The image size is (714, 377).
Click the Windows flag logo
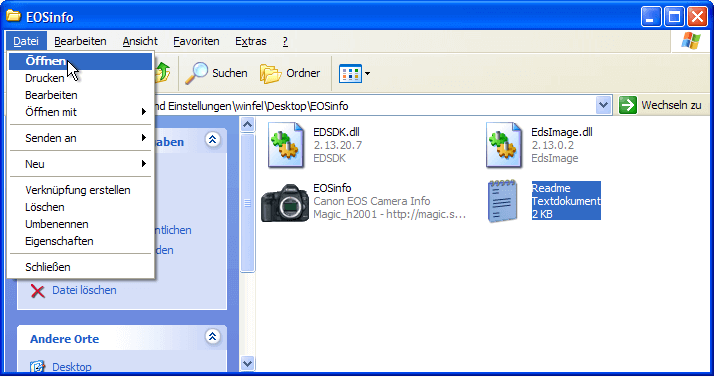point(691,41)
